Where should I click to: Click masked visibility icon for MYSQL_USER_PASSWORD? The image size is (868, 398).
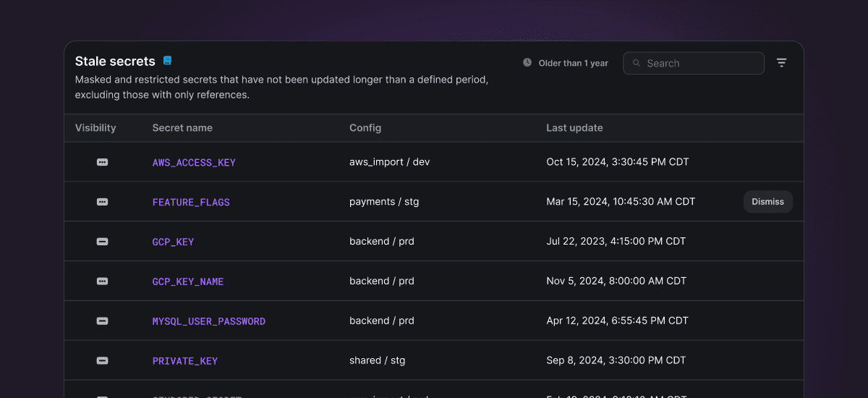[102, 321]
